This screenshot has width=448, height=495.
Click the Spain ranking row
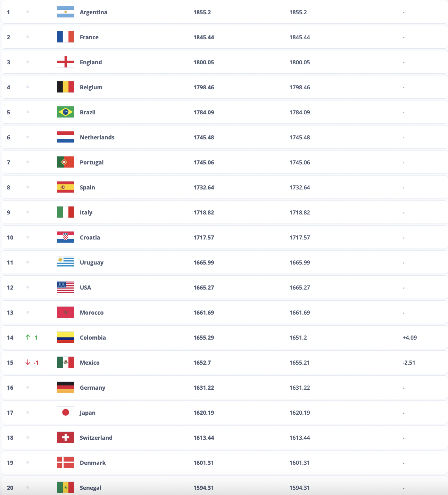tap(224, 187)
